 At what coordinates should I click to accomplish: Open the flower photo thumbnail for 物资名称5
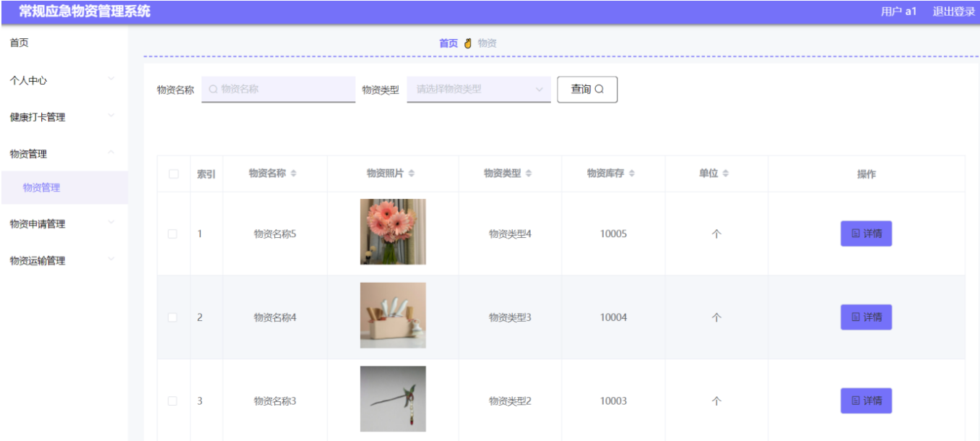tap(393, 233)
